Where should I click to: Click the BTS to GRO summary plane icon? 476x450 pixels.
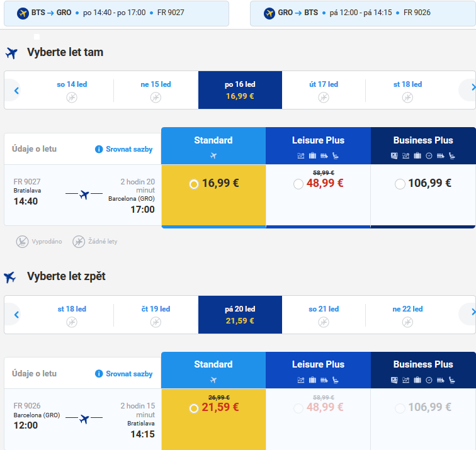23,13
